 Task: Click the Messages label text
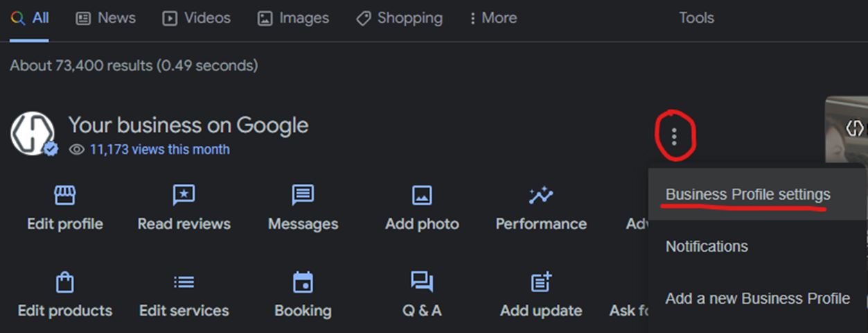coord(303,224)
